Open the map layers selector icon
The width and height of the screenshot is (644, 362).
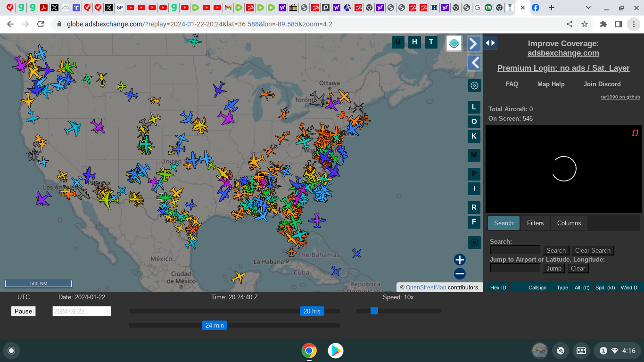454,43
